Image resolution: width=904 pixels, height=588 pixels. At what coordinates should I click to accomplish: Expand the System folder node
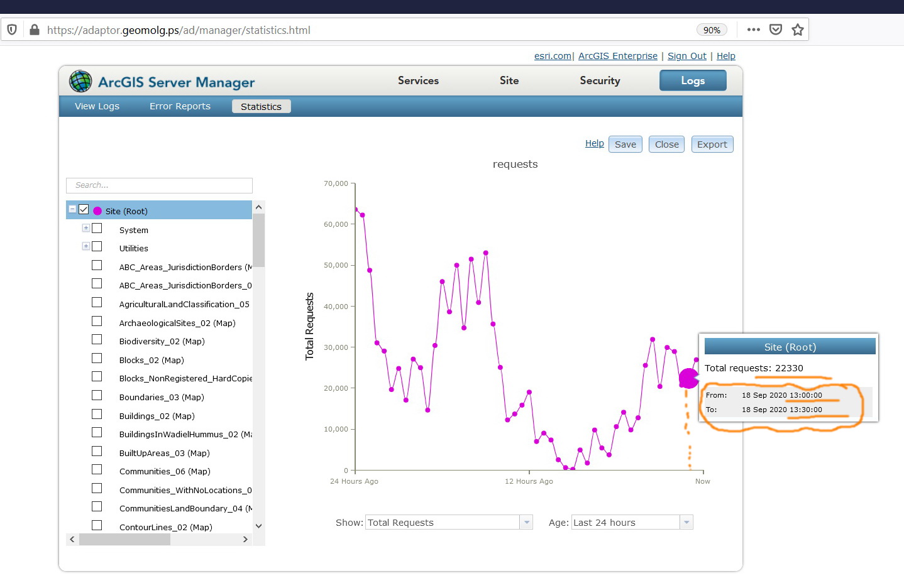point(86,228)
